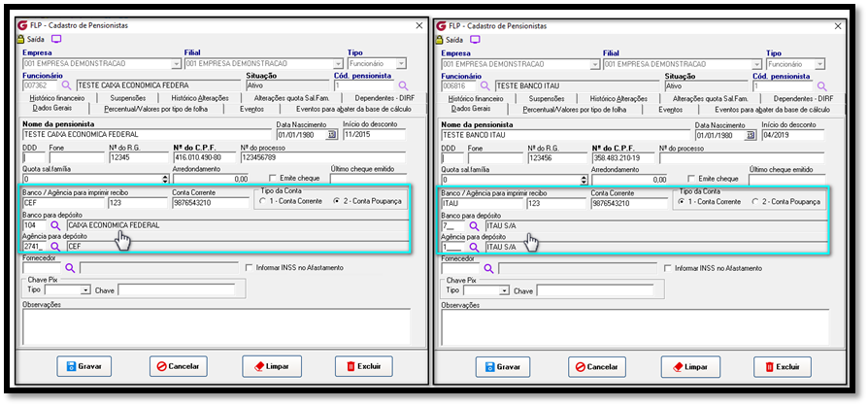Screen dimensions: 868x406
Task: Click Cancelar button in right window
Action: [597, 367]
